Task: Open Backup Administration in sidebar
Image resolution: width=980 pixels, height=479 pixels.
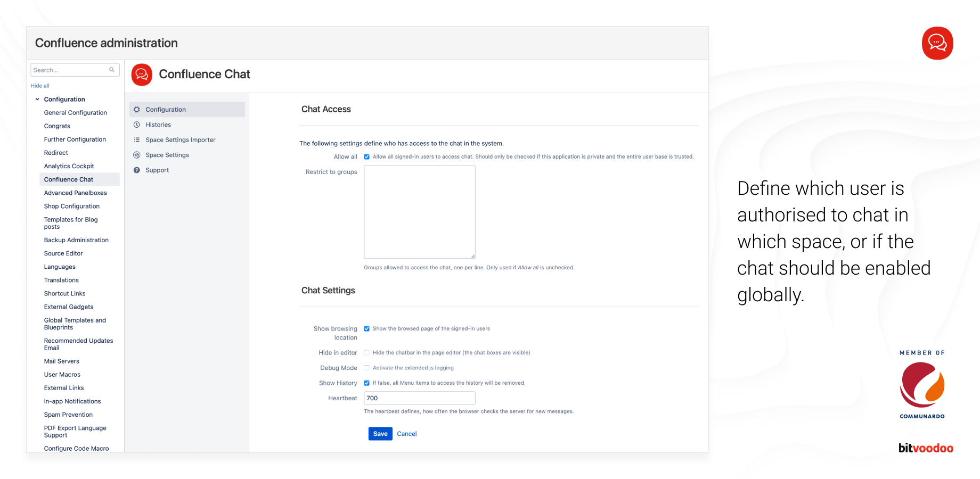Action: (x=76, y=240)
